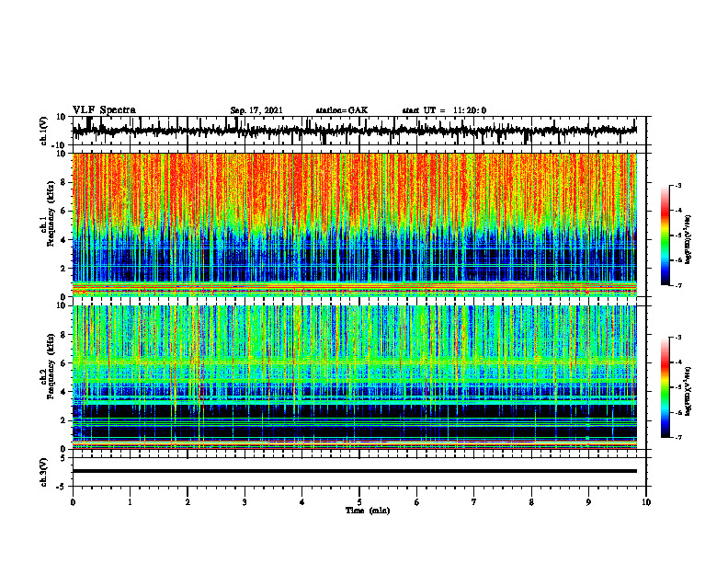Click the "-10" tick on the ch.1(V) axis
Viewport: 728px width, 563px height.
tap(60, 145)
